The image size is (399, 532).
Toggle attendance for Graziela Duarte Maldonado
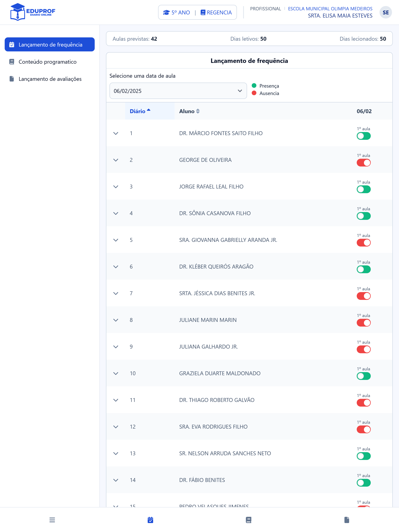(x=363, y=376)
